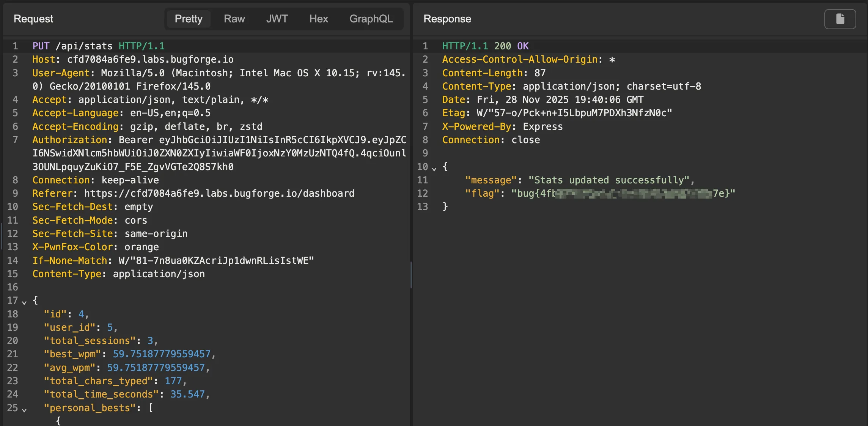Switch to the Pretty view tab
The height and width of the screenshot is (426, 868).
tap(188, 19)
